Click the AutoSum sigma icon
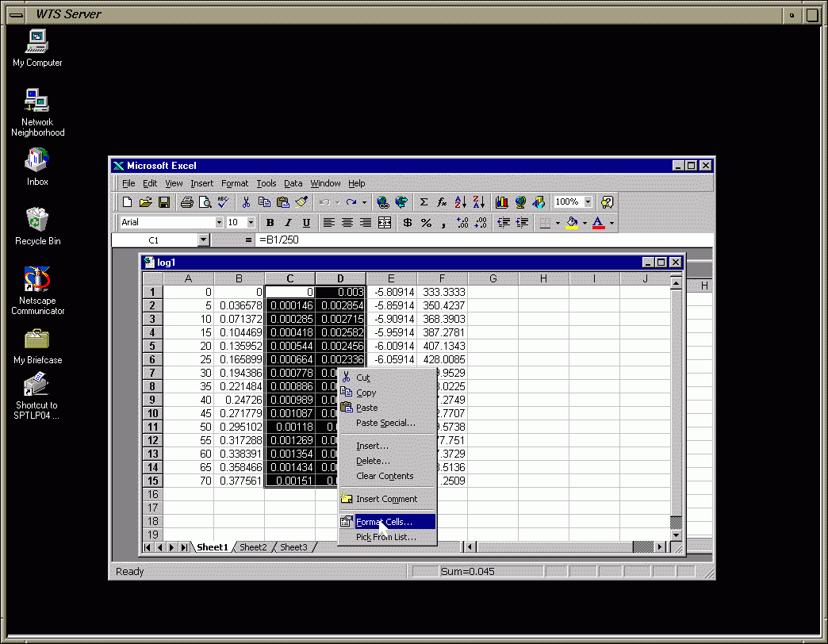This screenshot has width=828, height=644. click(424, 202)
